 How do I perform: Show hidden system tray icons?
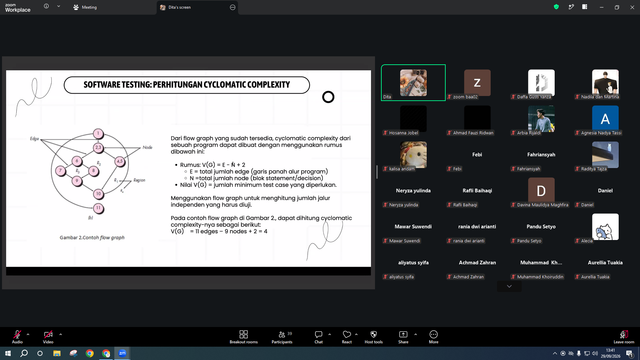click(555, 353)
